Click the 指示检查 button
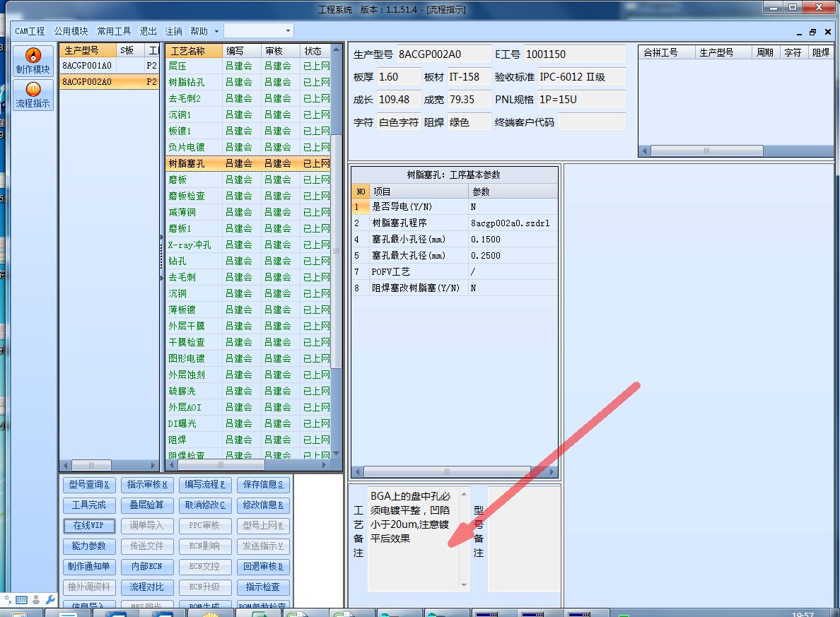The width and height of the screenshot is (840, 617). coord(263,587)
